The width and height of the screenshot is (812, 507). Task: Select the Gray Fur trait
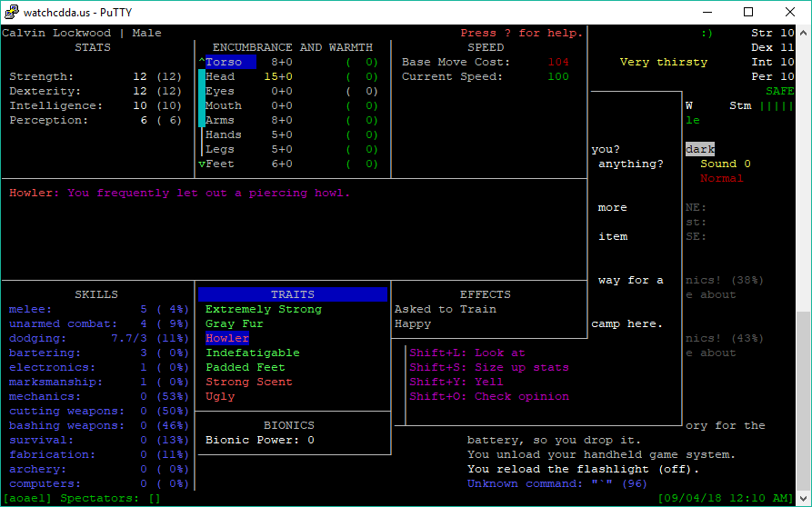click(x=235, y=323)
